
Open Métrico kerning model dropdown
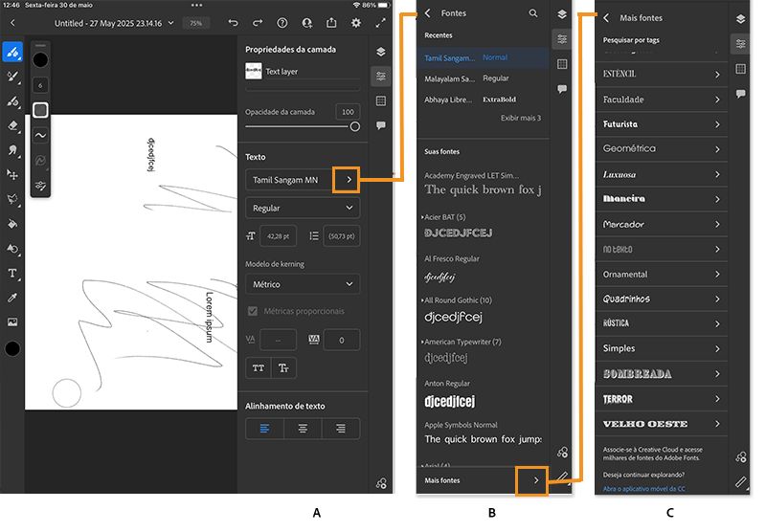pyautogui.click(x=303, y=284)
